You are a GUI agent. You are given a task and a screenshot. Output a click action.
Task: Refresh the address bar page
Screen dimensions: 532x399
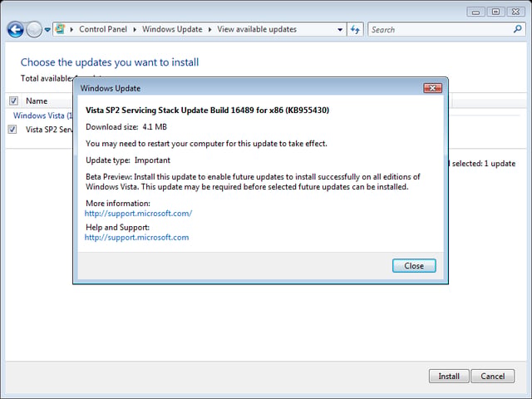pos(355,30)
